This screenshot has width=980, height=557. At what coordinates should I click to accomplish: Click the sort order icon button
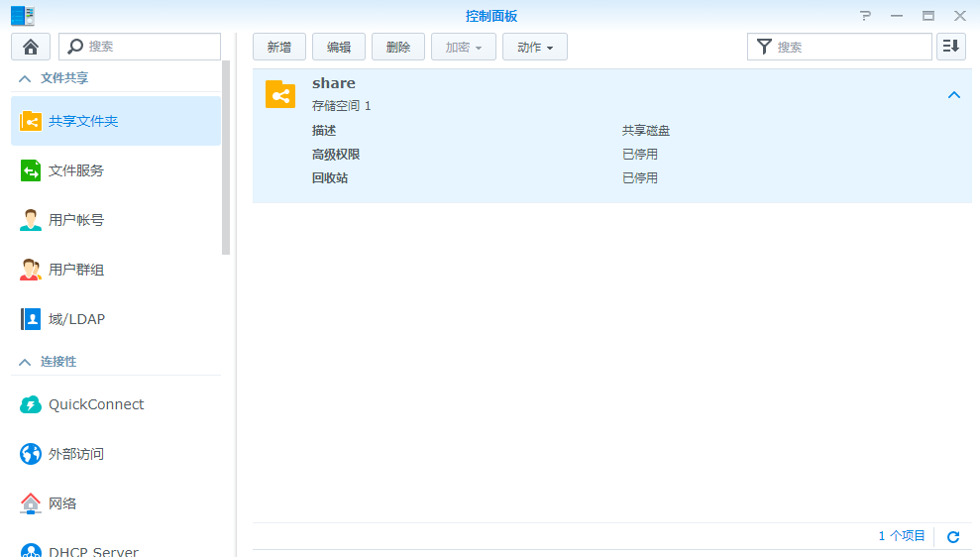click(x=950, y=47)
